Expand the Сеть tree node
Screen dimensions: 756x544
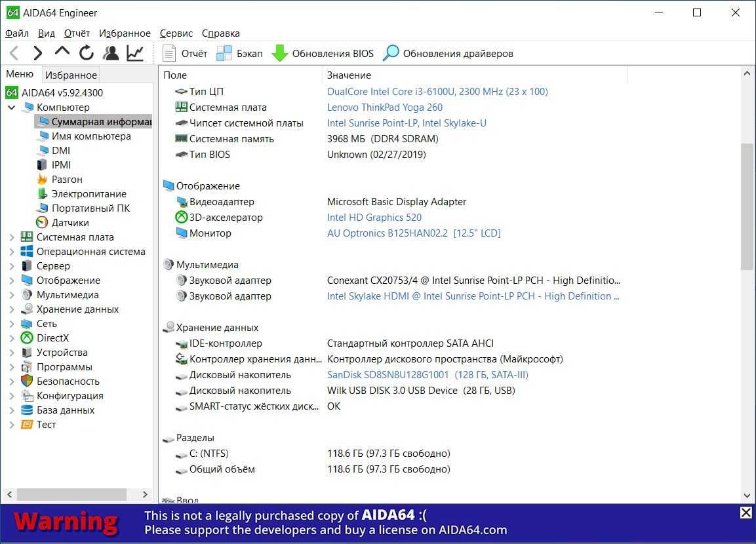pyautogui.click(x=12, y=324)
